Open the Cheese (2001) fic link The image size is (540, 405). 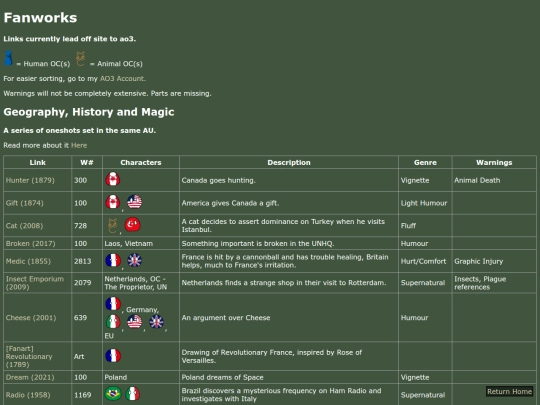[x=31, y=318]
